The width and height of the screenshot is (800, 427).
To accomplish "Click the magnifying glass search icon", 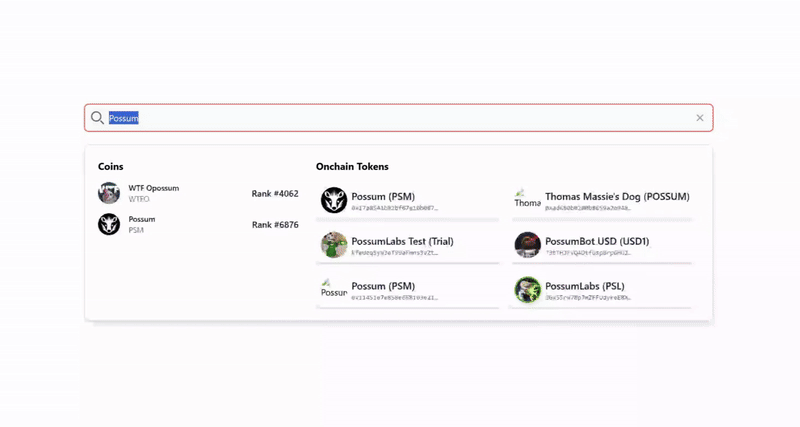I will tap(97, 118).
